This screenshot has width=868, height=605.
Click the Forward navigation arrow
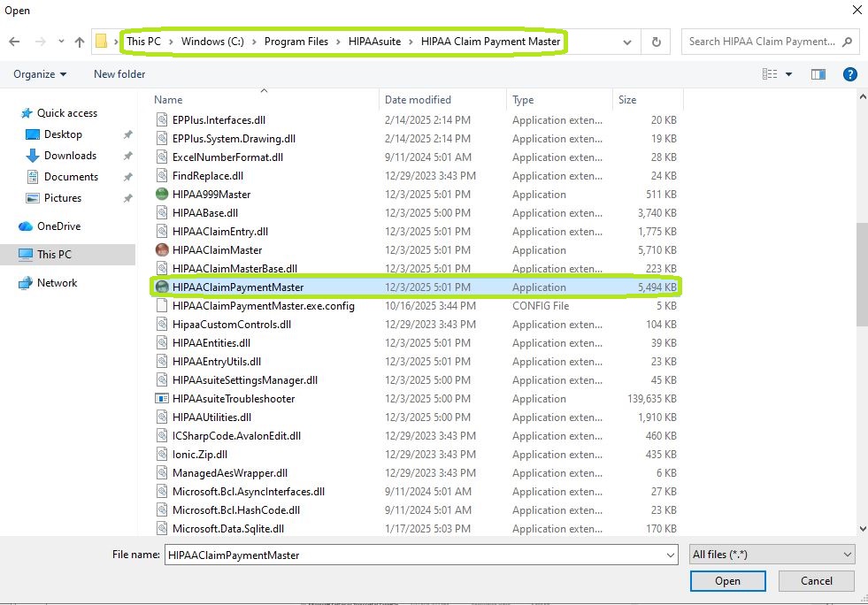40,42
